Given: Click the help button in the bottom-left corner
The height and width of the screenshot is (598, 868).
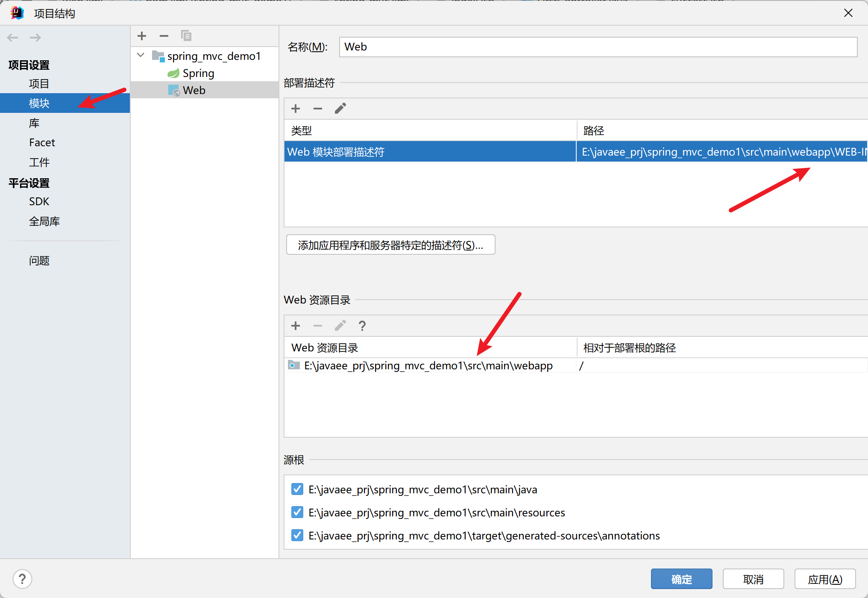Looking at the screenshot, I should coord(22,579).
